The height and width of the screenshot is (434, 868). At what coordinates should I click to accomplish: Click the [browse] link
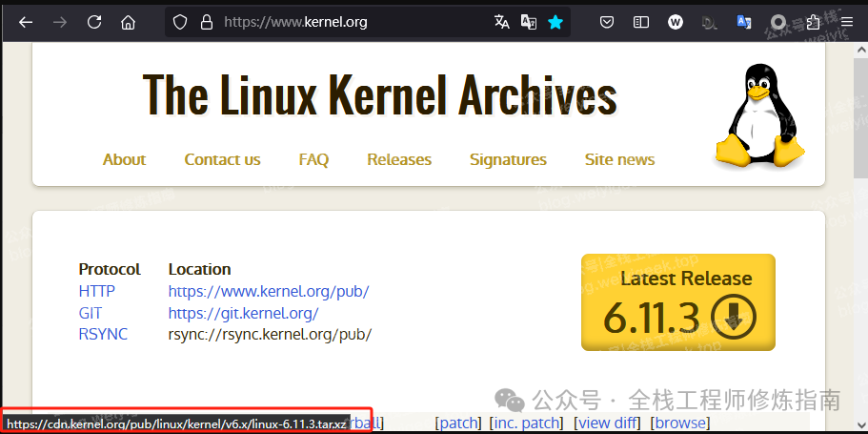click(679, 423)
